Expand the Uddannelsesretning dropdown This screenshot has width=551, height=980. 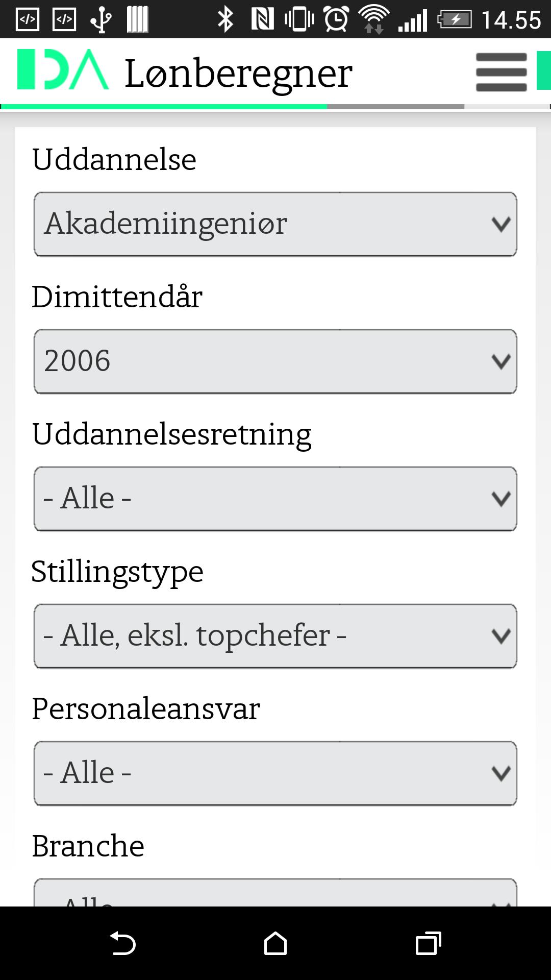click(275, 499)
